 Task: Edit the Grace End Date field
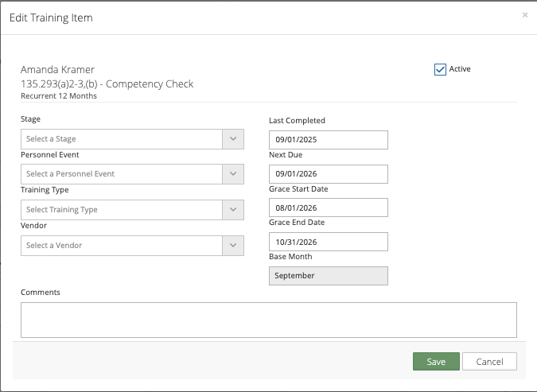pyautogui.click(x=328, y=242)
